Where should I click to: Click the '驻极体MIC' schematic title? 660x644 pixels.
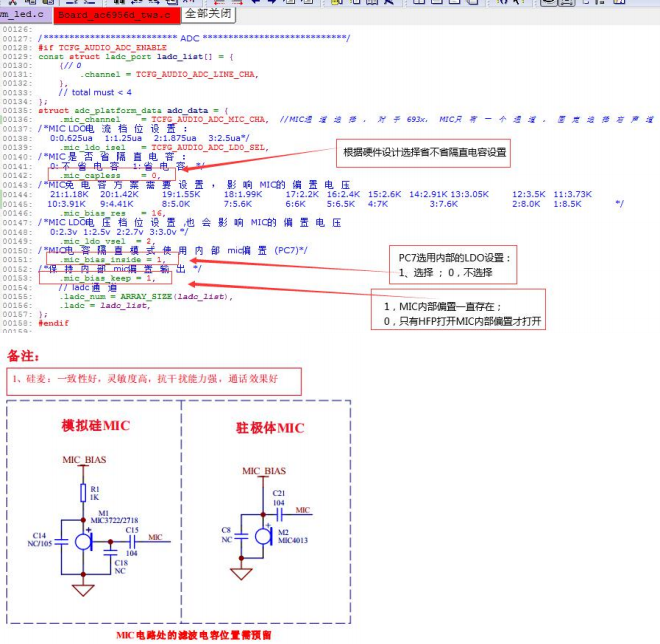coord(270,428)
